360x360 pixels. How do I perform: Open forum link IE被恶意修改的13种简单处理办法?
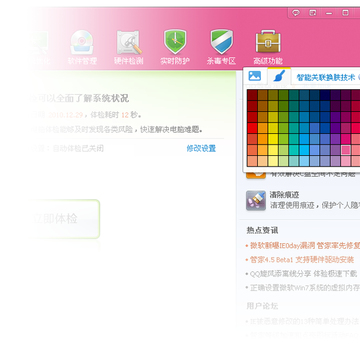[x=304, y=321]
